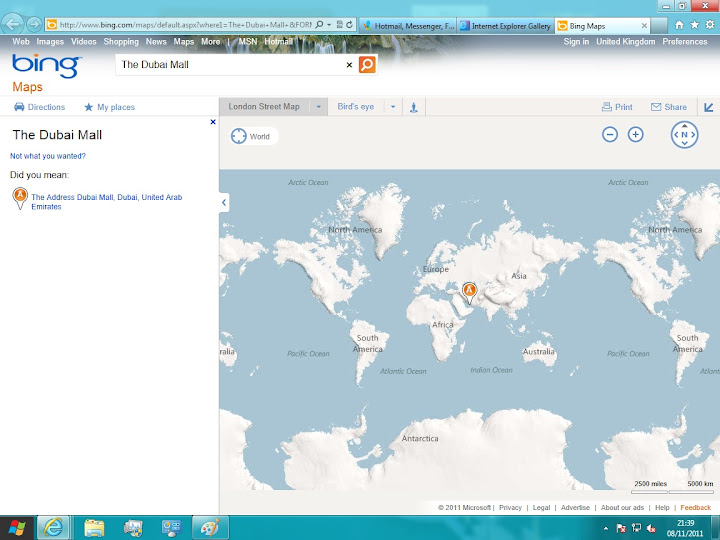Click the orange Bing search button
This screenshot has height=540, width=720.
click(x=367, y=64)
